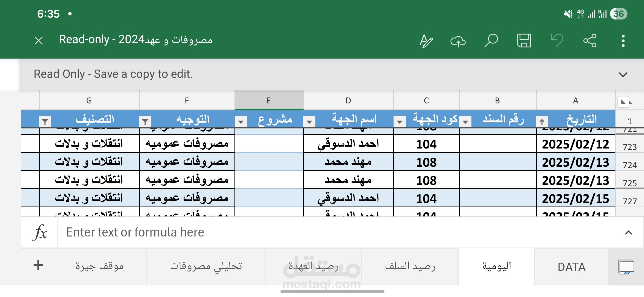Open the Search tool
Viewport: 644px width, 297px height.
pyautogui.click(x=492, y=41)
